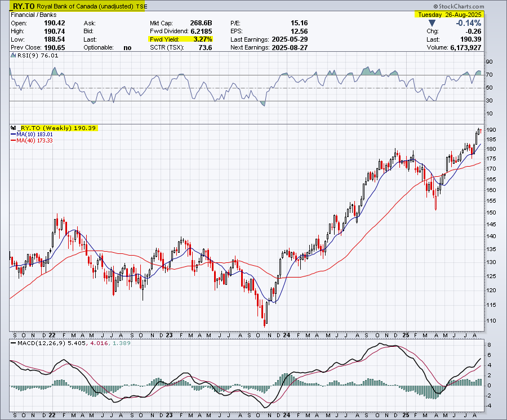This screenshot has width=507, height=420.
Task: Click the Tuesday 26-Aug-2025 date label
Action: point(450,15)
